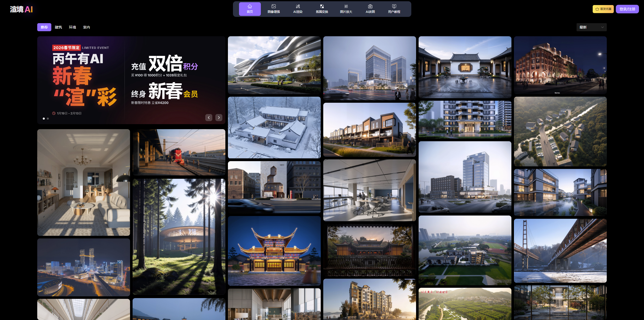Open the 图像增强 image enhance tool
Screen dimensions: 644x320
click(273, 9)
